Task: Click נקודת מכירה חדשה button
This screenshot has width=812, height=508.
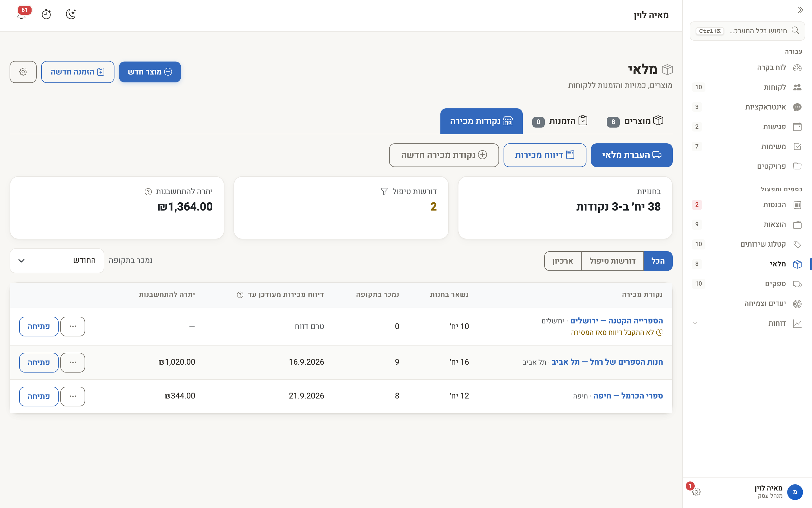Action: click(444, 155)
